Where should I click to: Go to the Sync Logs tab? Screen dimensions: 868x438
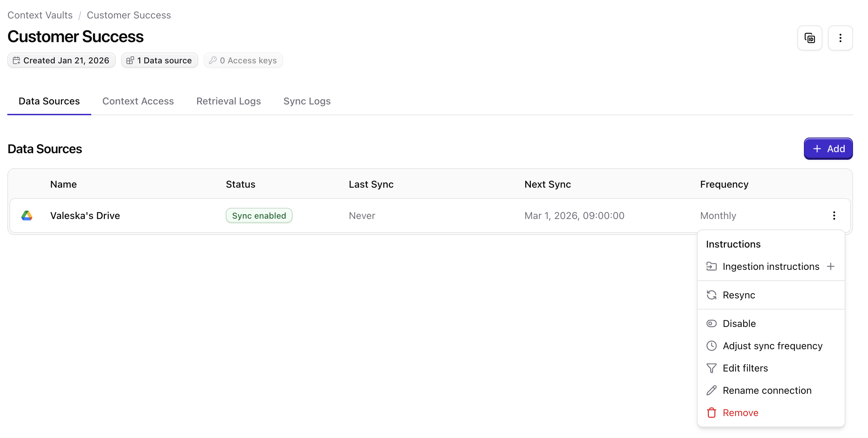(x=307, y=101)
